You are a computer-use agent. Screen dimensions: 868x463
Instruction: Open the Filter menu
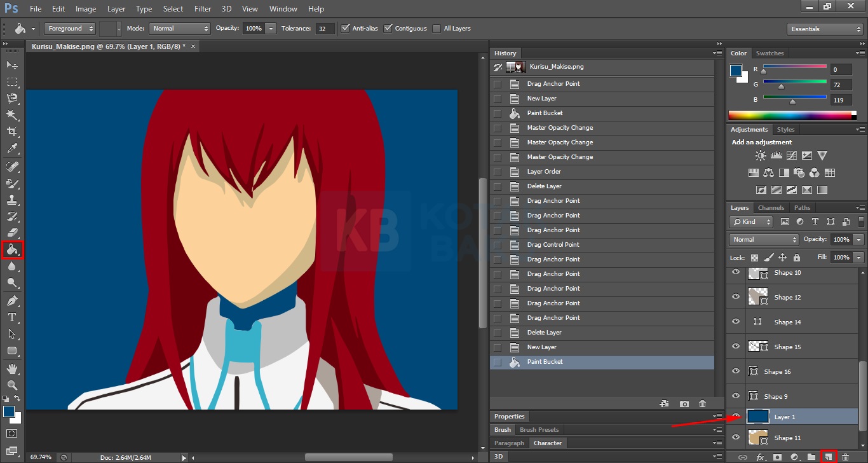tap(203, 8)
